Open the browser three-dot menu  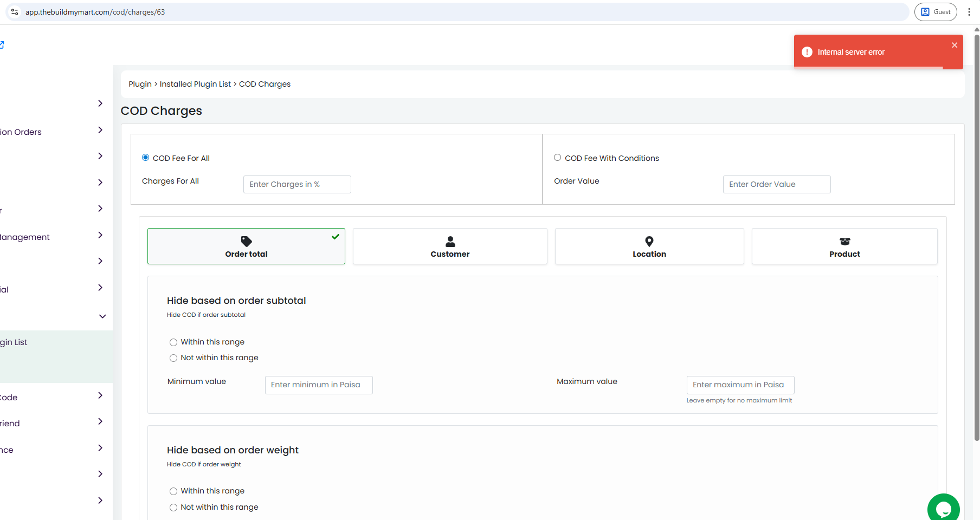(x=969, y=12)
